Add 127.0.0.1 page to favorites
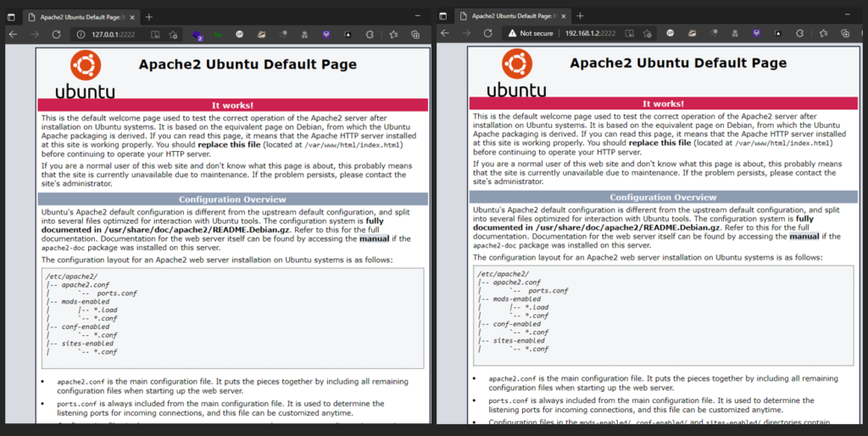This screenshot has width=868, height=436. (x=173, y=34)
